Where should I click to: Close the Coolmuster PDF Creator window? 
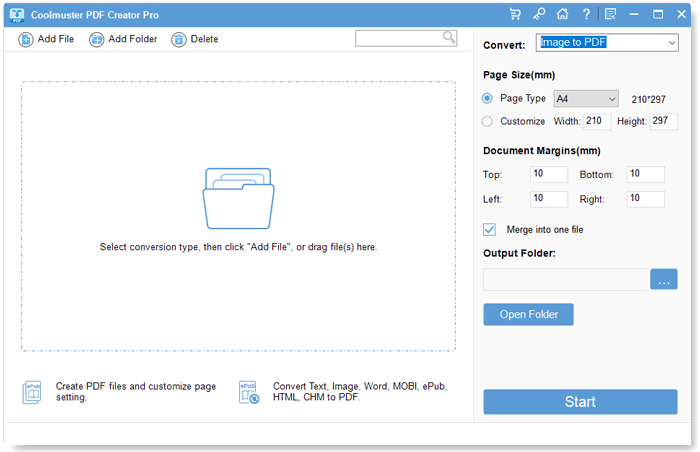(x=682, y=14)
